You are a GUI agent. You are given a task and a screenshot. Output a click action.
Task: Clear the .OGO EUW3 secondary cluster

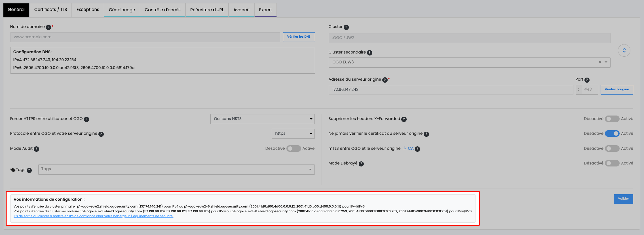(600, 62)
